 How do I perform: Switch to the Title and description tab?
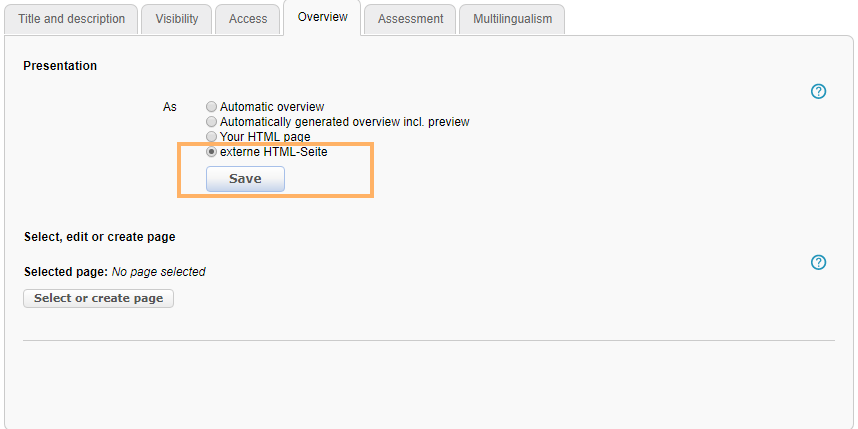click(x=71, y=19)
